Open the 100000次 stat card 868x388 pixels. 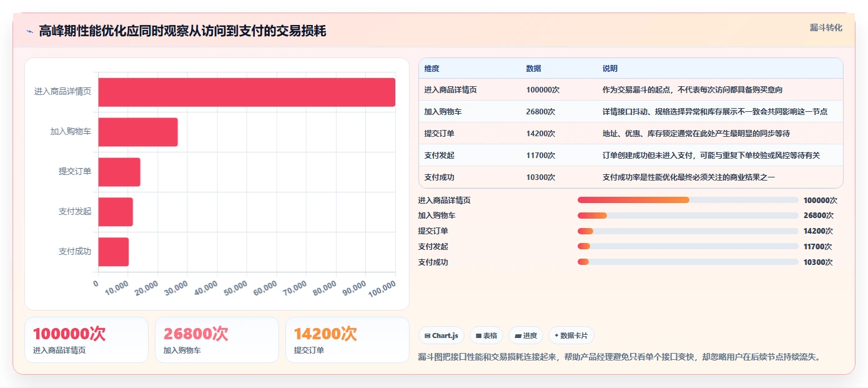coord(86,340)
